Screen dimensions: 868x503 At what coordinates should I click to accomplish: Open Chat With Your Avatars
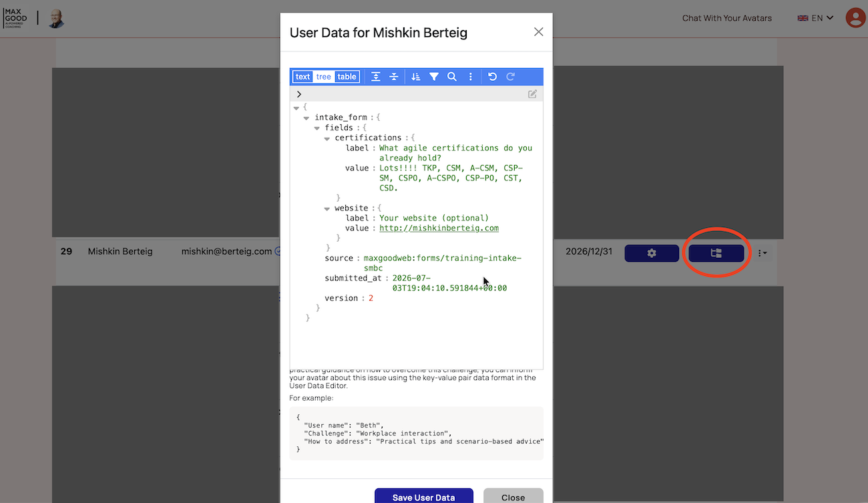[727, 18]
